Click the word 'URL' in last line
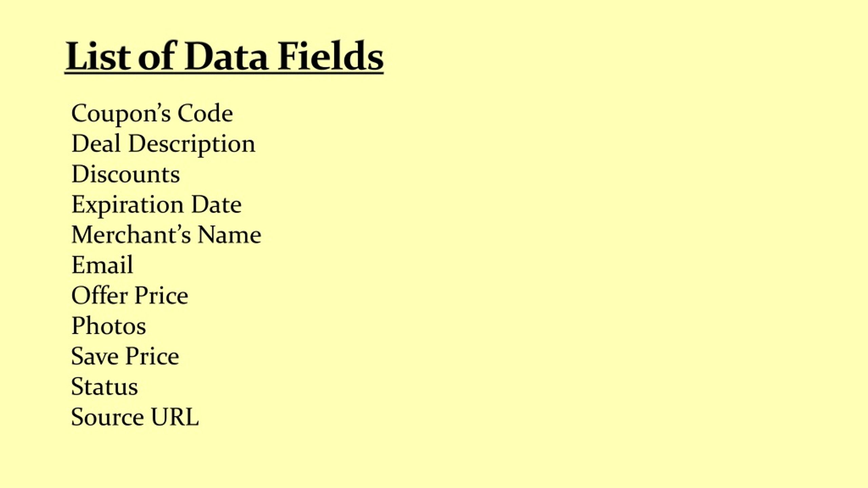 tap(175, 417)
